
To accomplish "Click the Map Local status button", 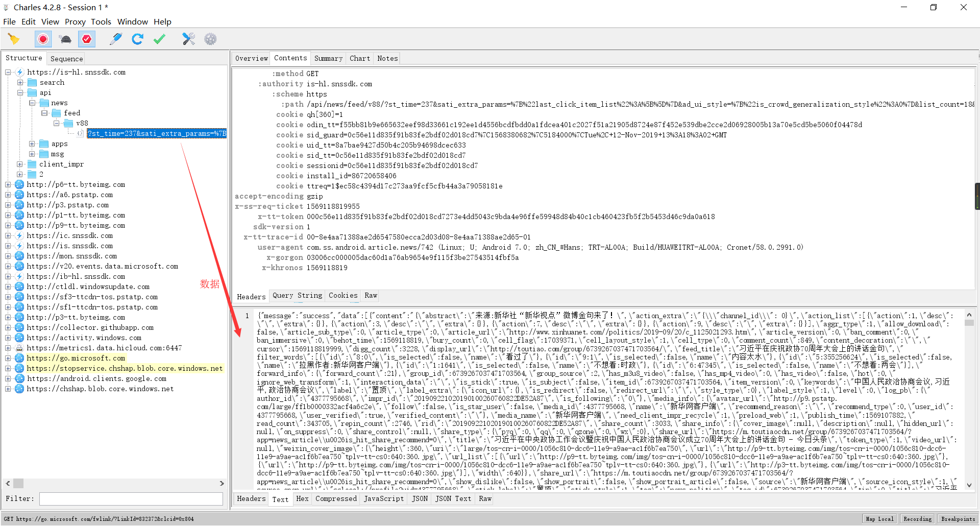I will tap(879, 519).
